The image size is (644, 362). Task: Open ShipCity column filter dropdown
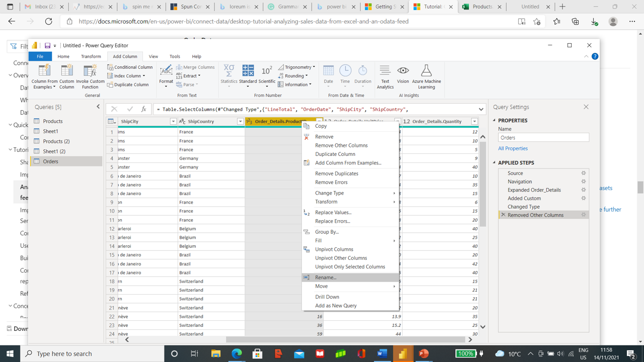[x=173, y=121]
